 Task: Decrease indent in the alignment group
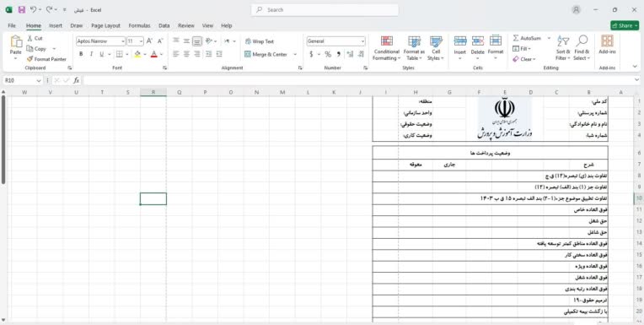(209, 54)
